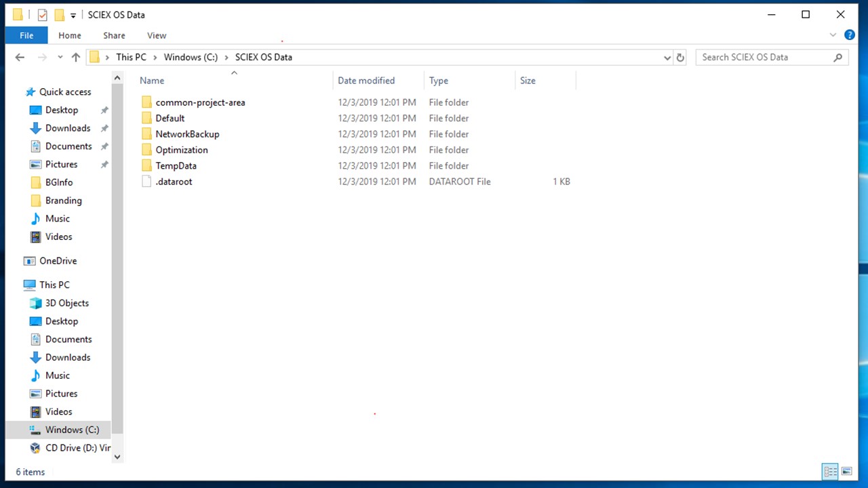The image size is (868, 488).
Task: Open pinned Downloads under Quick access
Action: (x=68, y=128)
